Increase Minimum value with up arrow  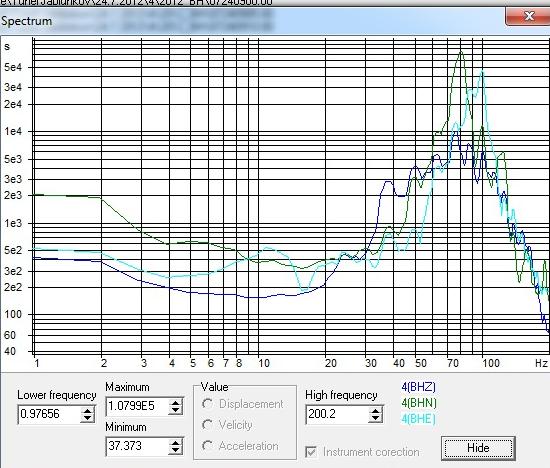[x=175, y=442]
